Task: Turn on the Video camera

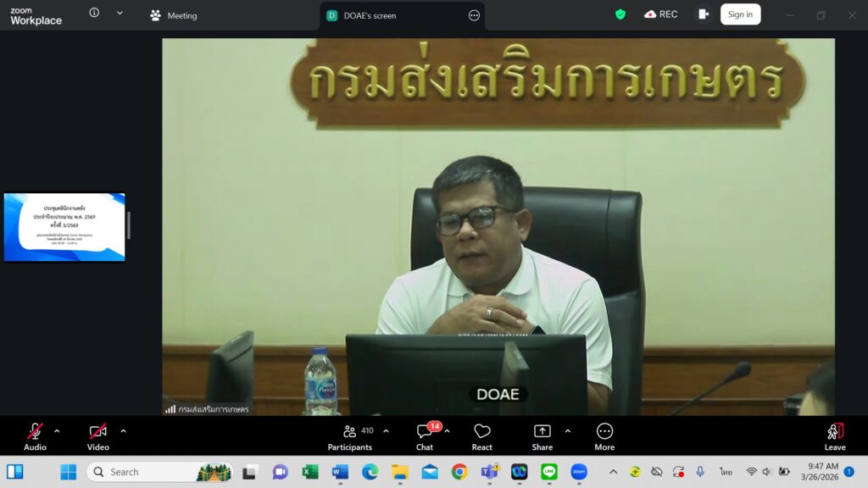Action: click(98, 437)
